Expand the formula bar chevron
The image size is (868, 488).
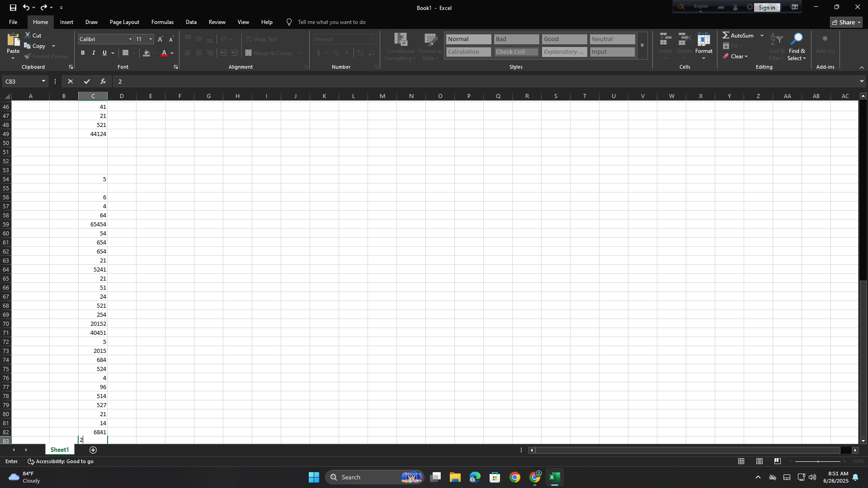[x=862, y=81]
